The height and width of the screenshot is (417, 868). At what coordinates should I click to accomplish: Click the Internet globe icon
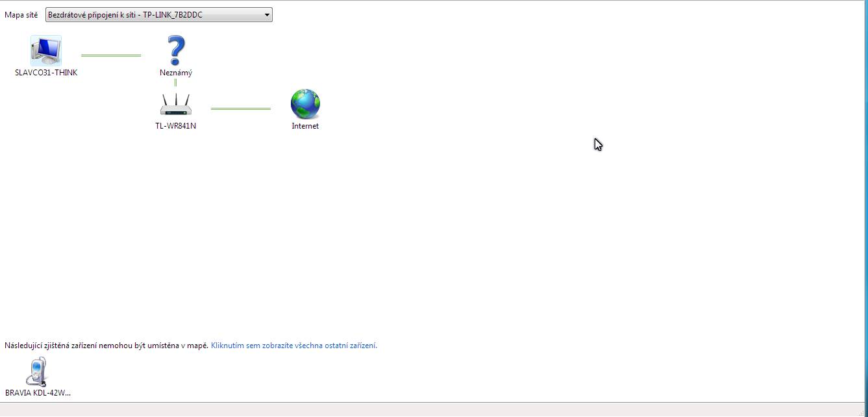(305, 104)
